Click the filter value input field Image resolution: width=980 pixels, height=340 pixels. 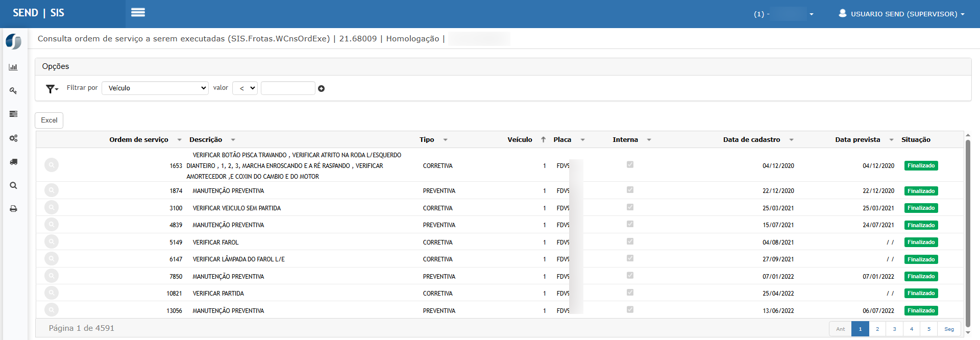pos(288,88)
